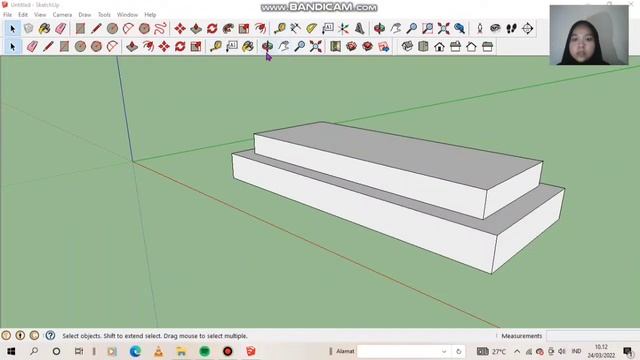Switch to the Left view
Image resolution: width=640 pixels, height=360 pixels.
[x=487, y=46]
